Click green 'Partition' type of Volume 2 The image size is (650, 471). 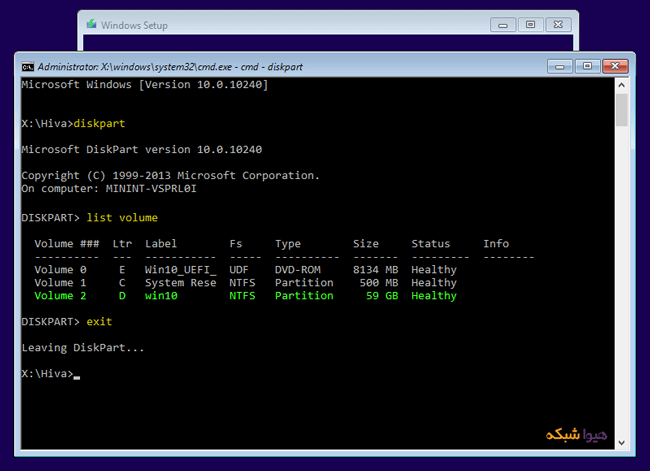coord(304,296)
